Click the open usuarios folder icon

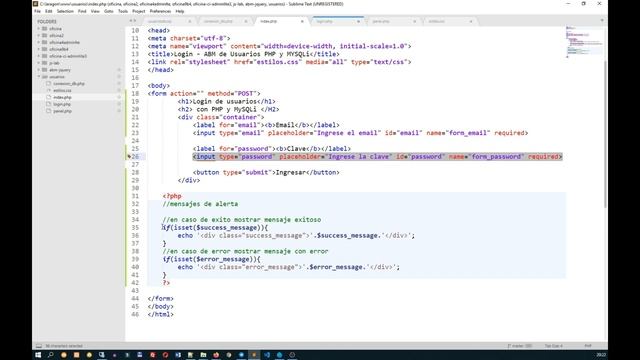point(44,77)
